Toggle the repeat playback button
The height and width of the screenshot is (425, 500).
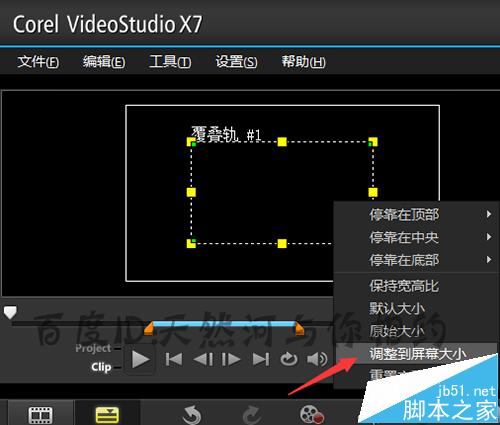289,359
